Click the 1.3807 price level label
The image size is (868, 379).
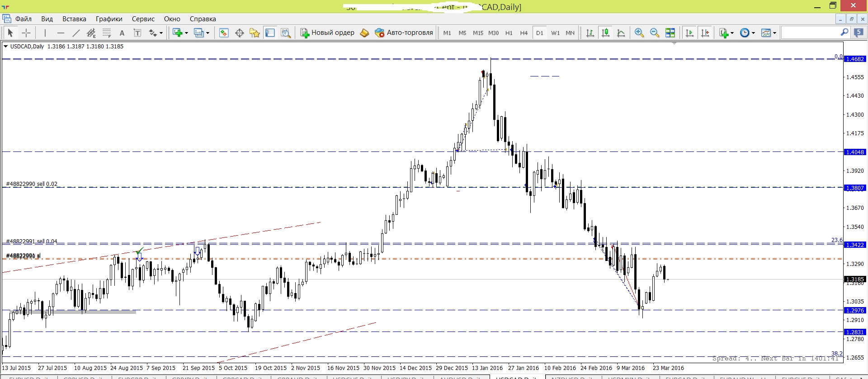point(855,188)
